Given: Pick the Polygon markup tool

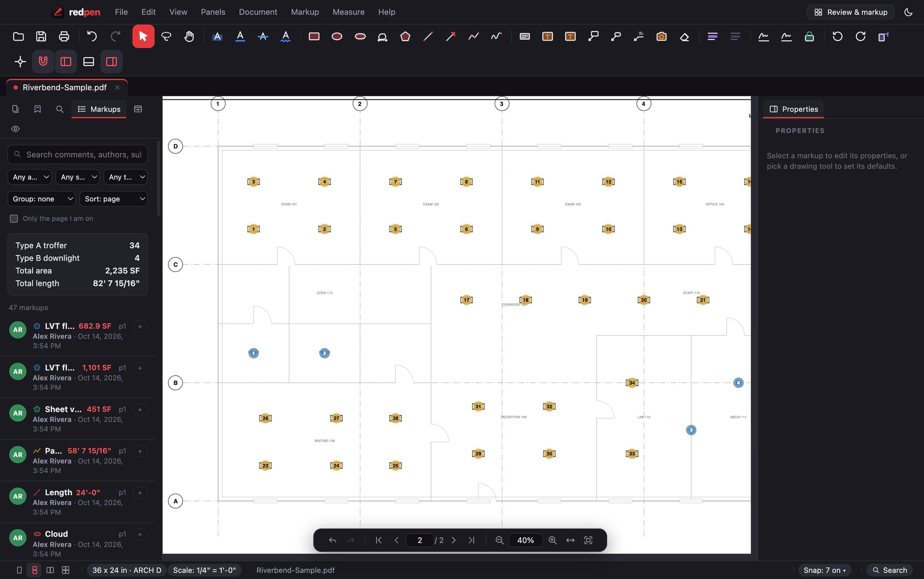Looking at the screenshot, I should pos(405,37).
